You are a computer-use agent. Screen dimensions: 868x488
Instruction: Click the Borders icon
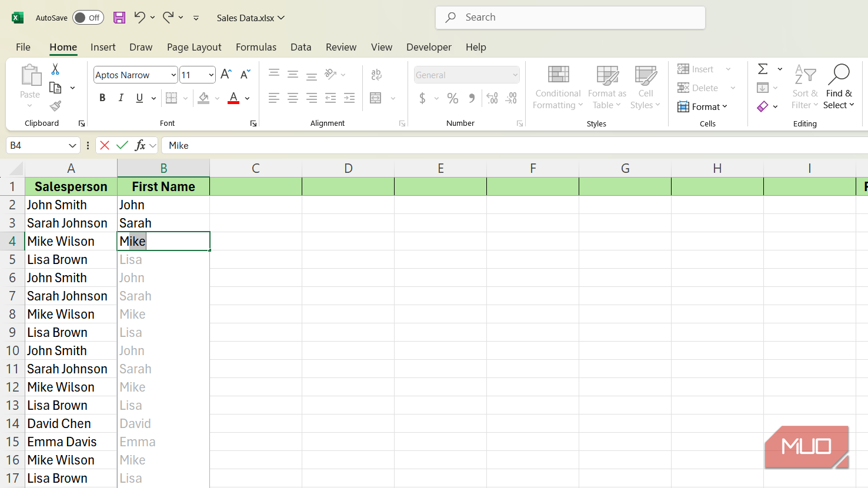coord(172,98)
